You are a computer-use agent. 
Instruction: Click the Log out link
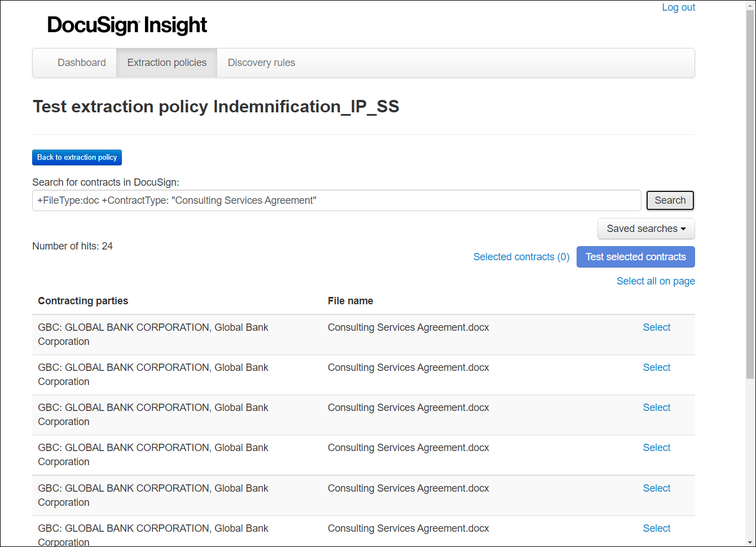678,7
